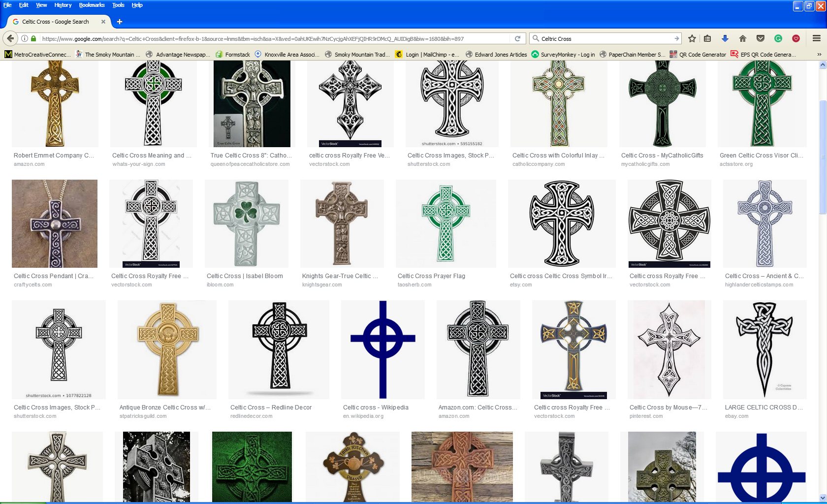Click the scroll down arrow of page scrollbar

[823, 498]
